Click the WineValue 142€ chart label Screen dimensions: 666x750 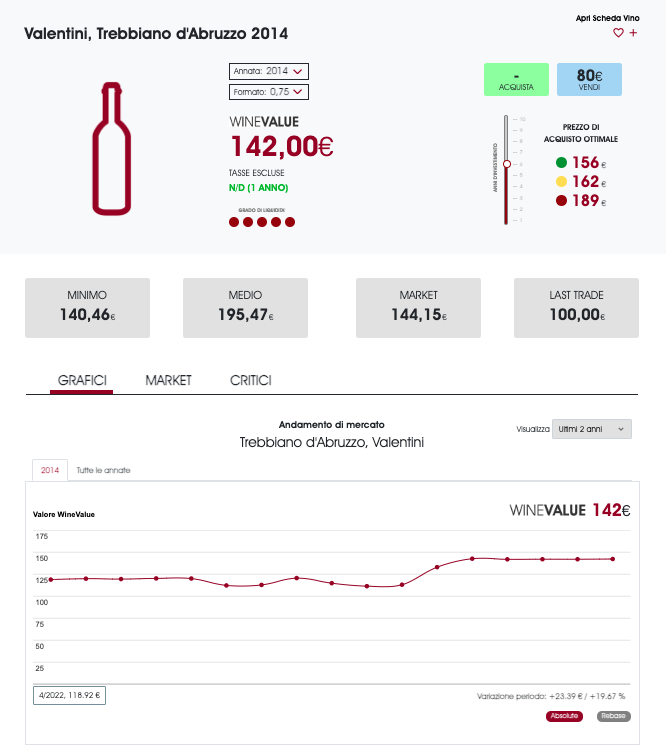click(570, 510)
